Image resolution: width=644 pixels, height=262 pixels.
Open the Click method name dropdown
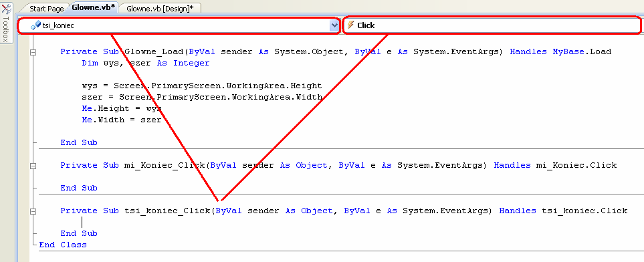click(x=492, y=25)
